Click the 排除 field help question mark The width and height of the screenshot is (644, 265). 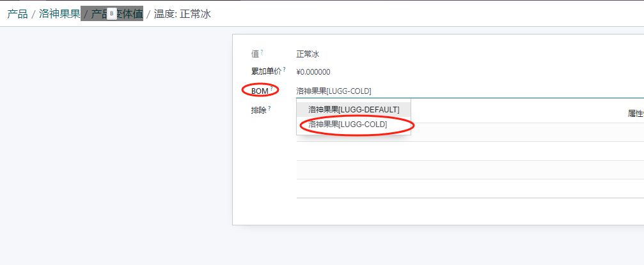(x=270, y=108)
